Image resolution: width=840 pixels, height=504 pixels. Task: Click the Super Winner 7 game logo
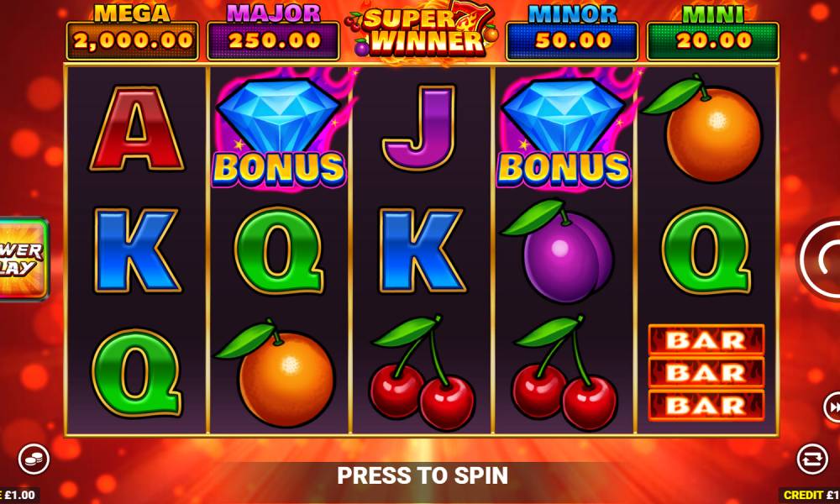(x=423, y=32)
